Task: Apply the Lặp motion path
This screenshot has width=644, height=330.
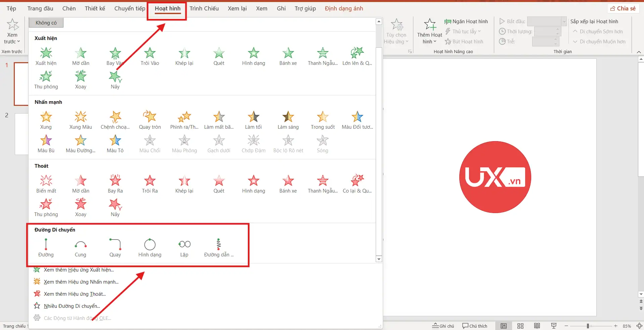Action: pos(184,248)
